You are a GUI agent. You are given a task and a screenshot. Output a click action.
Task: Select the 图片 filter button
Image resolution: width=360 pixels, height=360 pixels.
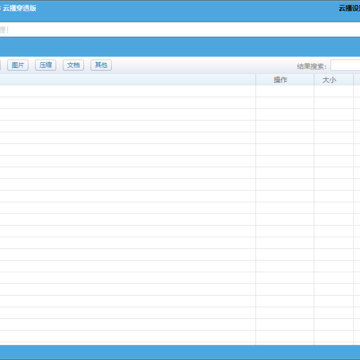click(18, 65)
